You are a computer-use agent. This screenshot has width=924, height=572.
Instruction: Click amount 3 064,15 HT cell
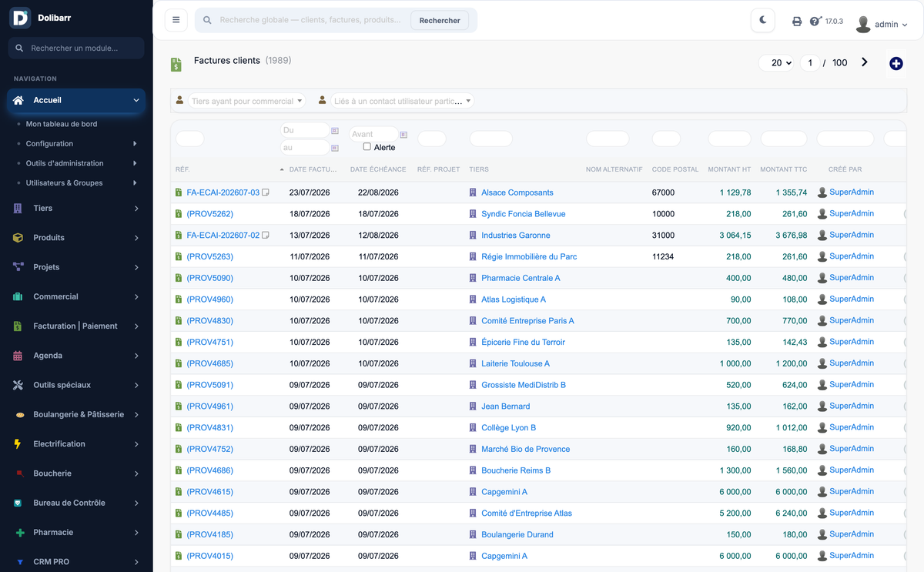[735, 236]
